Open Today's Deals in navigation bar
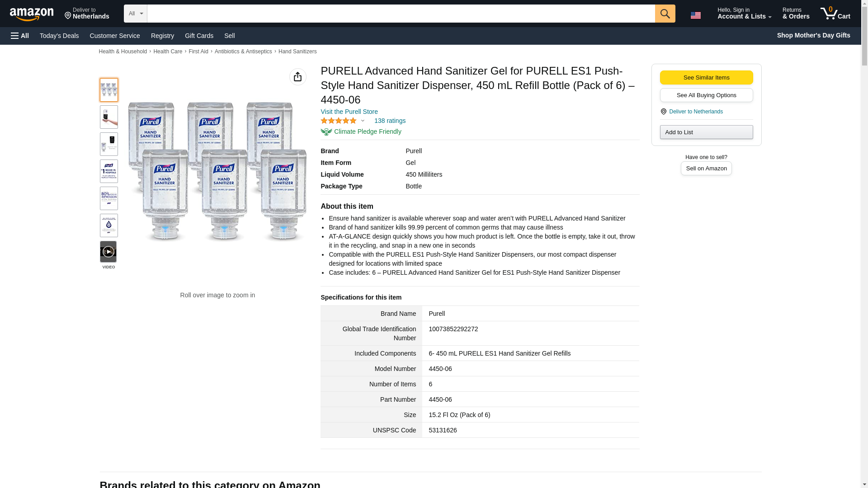 [x=59, y=36]
